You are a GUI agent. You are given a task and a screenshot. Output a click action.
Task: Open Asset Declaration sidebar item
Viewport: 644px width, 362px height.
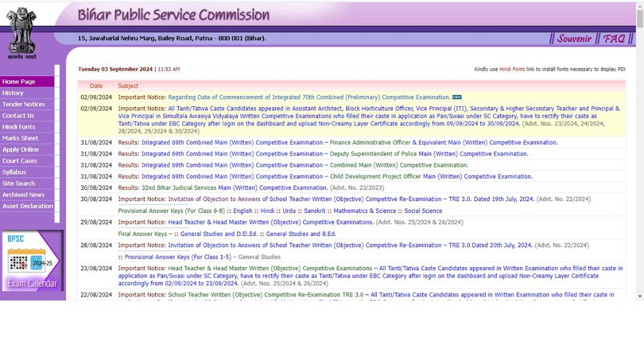tap(27, 206)
